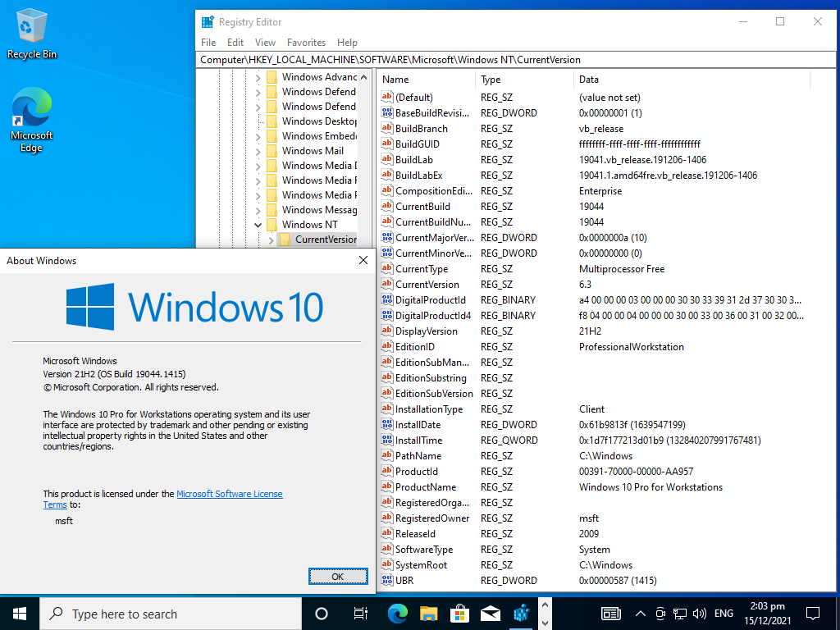Screen dimensions: 840x630
Task: Select the Windows Desktop folder in tree
Action: click(319, 121)
